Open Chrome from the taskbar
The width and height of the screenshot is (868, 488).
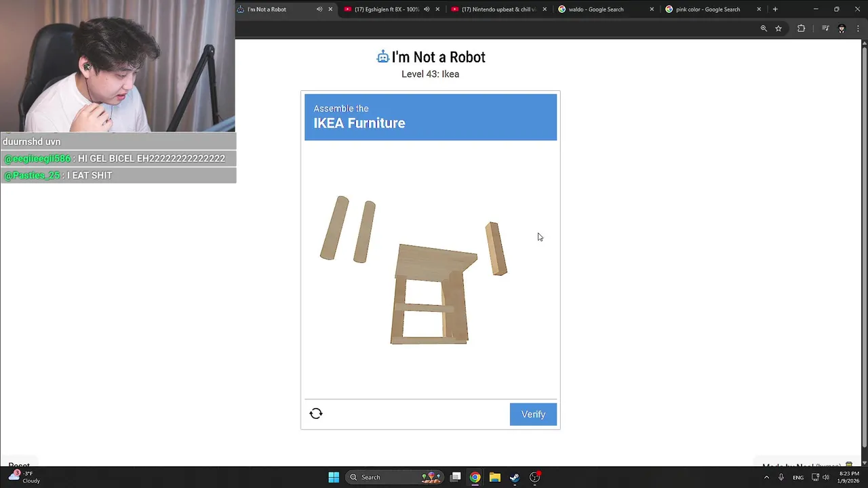475,477
